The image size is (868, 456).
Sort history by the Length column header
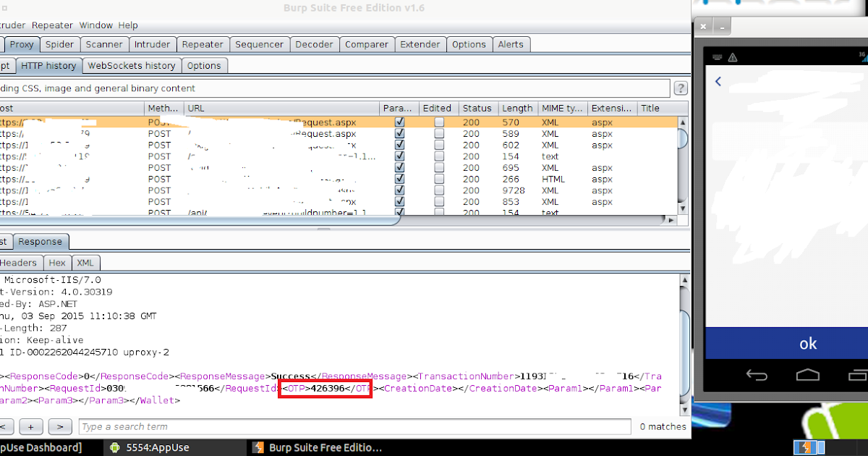click(x=517, y=108)
